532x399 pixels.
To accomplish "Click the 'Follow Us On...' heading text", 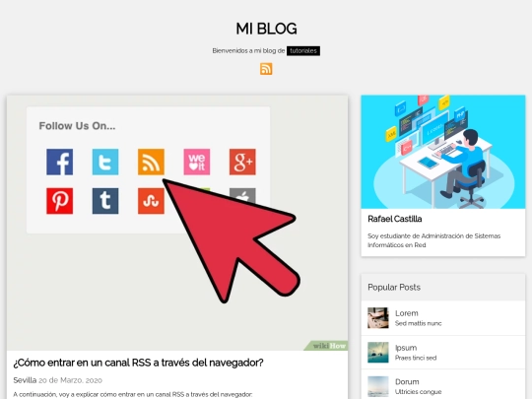I will (x=77, y=126).
